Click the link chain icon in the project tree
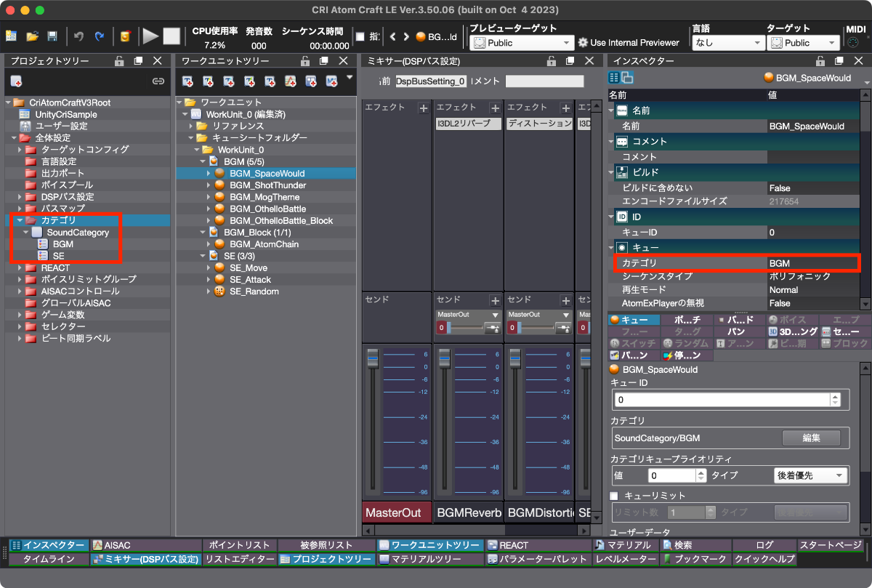 (x=158, y=81)
